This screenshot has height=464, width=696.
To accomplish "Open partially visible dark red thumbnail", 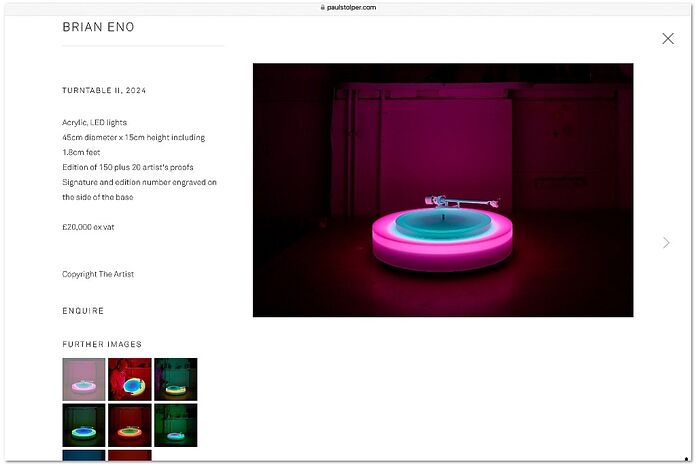I will tap(130, 455).
